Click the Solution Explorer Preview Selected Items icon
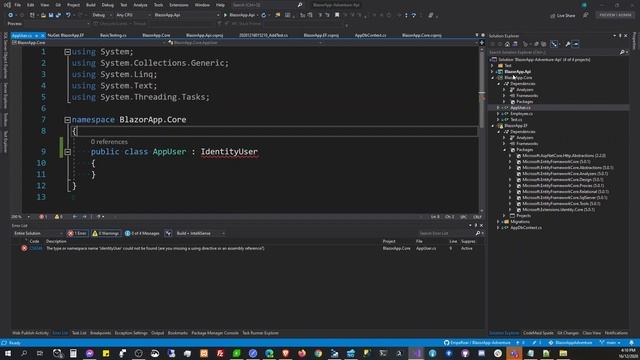This screenshot has height=360, width=640. pos(576,44)
